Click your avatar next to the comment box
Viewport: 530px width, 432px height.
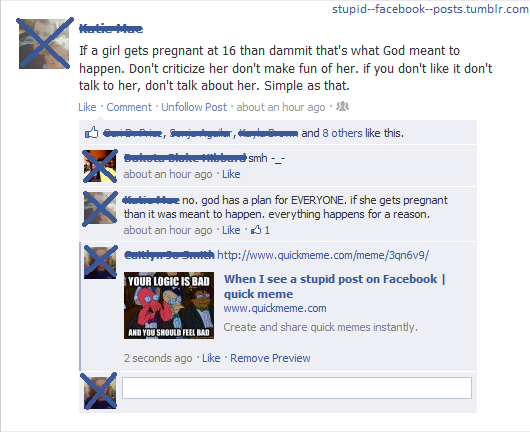tap(100, 391)
